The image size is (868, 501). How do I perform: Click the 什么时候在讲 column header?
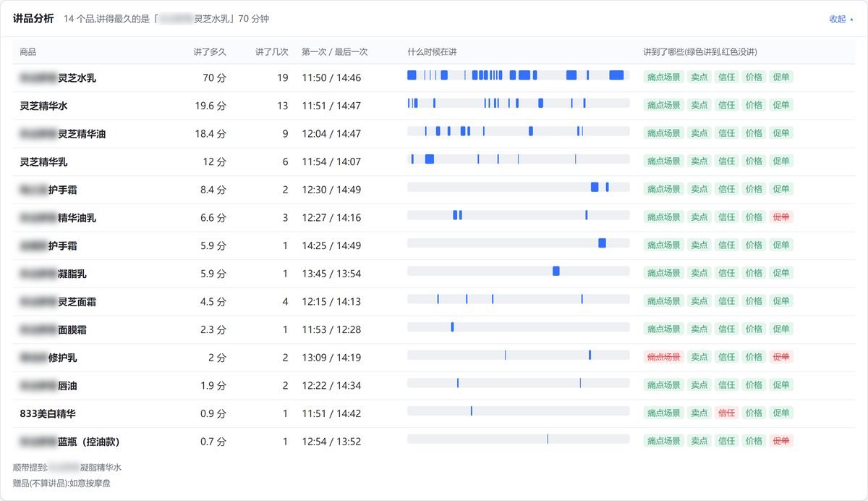tap(432, 52)
